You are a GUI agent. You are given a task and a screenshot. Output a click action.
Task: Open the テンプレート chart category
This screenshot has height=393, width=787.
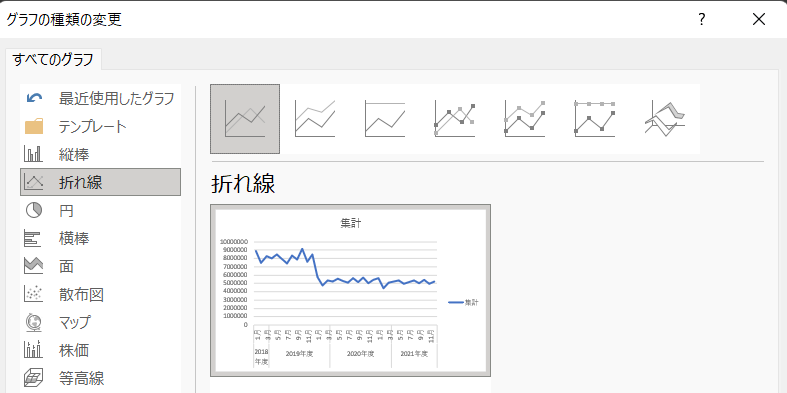(x=100, y=126)
